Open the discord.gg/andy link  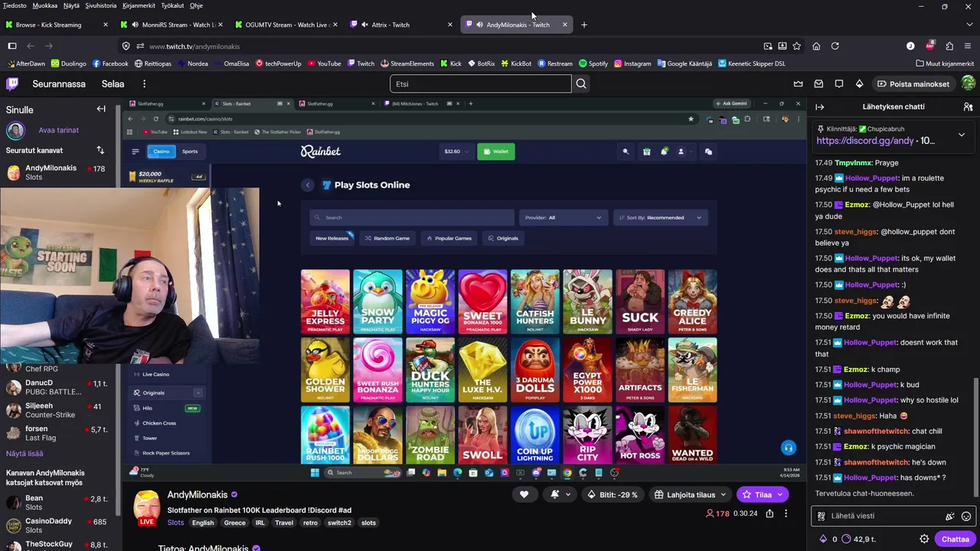point(865,141)
